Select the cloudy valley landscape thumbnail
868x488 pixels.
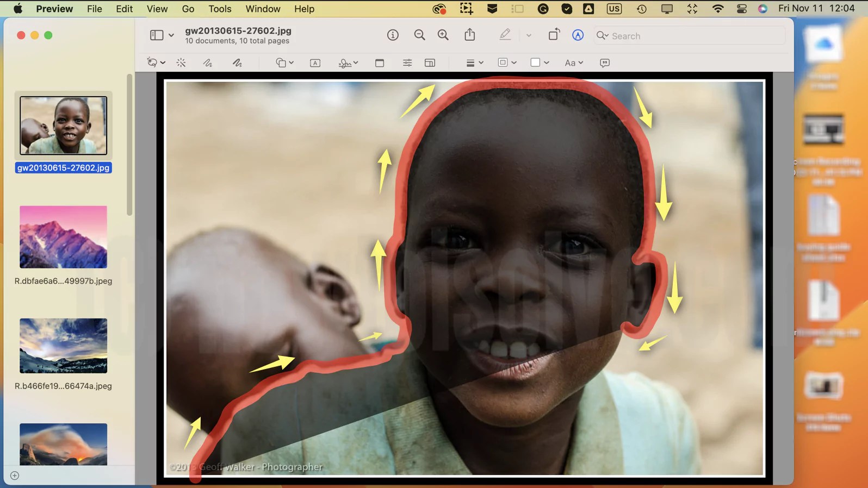pos(63,346)
